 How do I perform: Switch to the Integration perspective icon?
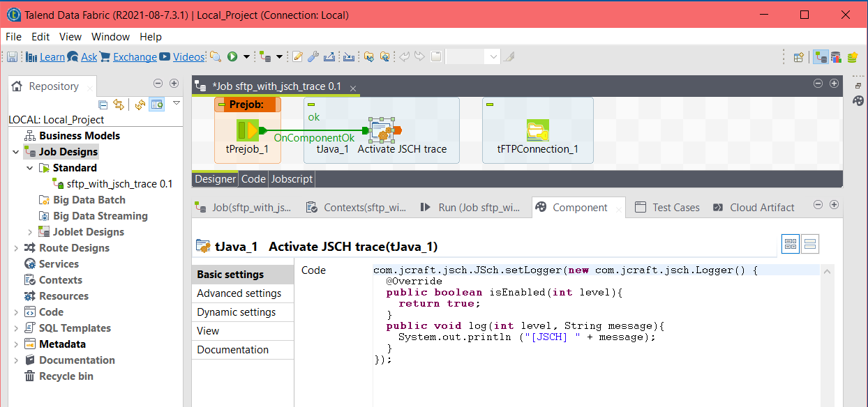click(821, 57)
